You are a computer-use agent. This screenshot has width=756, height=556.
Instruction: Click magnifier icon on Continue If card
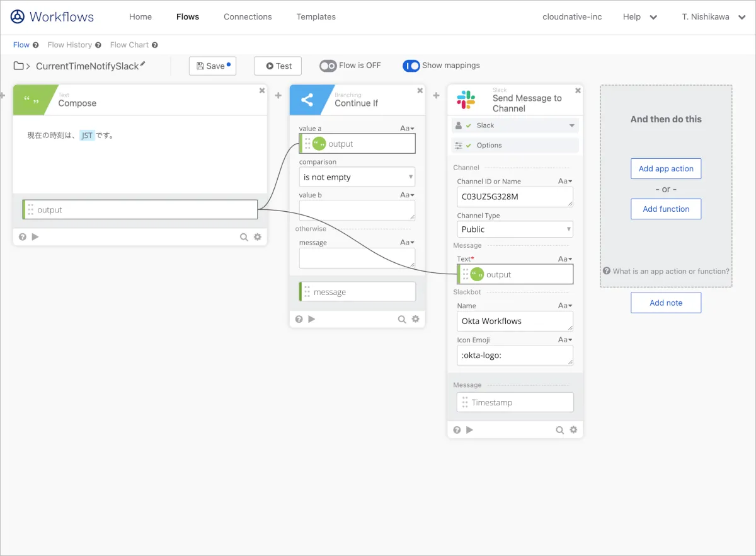pyautogui.click(x=402, y=320)
